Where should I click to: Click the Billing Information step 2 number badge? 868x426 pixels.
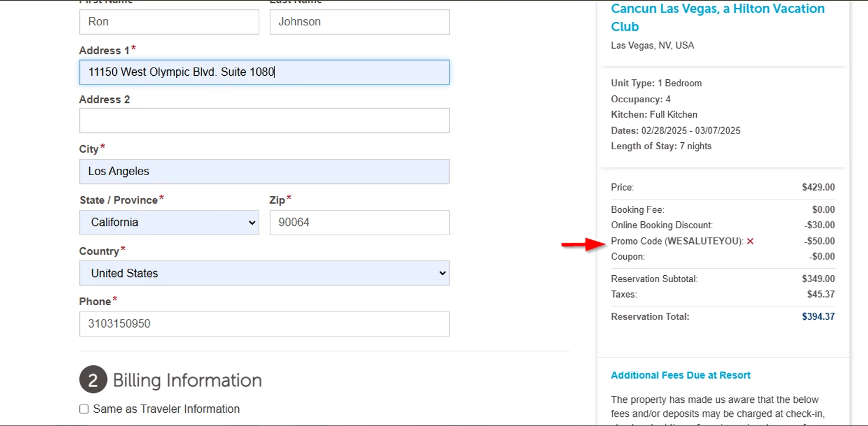click(x=93, y=380)
